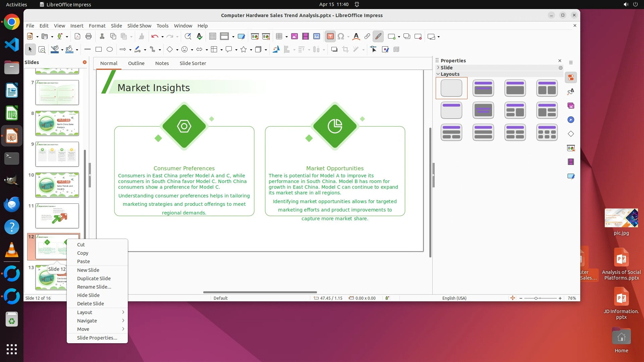Click the Export as PDF icon
The image size is (644, 362).
[77, 37]
